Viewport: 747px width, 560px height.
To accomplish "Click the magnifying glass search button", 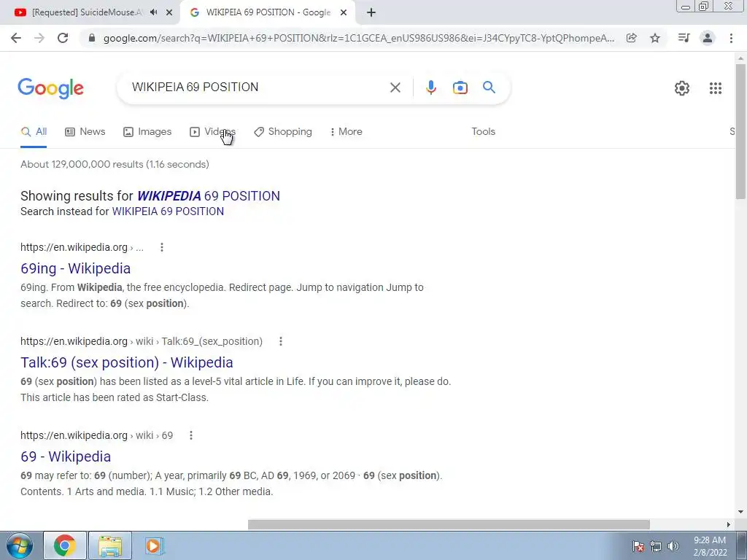I will (x=489, y=87).
